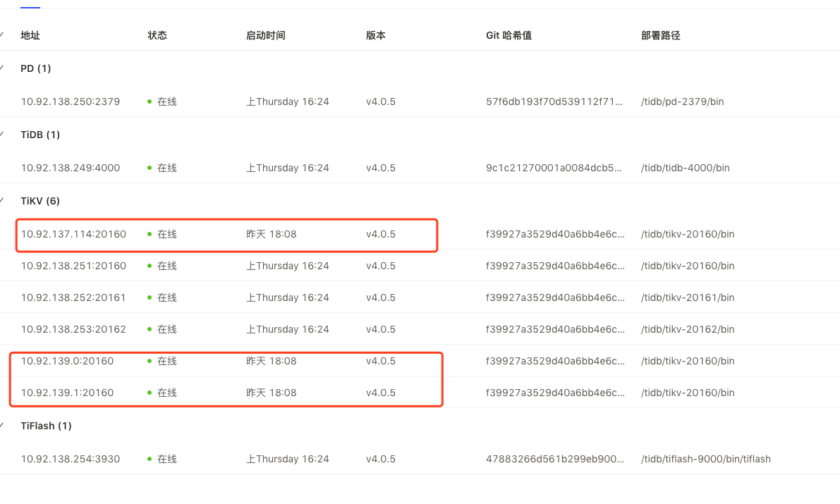
Task: Click Git hash f39927a3529d40a6bb4e6c... for 10.92.138.253:20162
Action: click(555, 329)
